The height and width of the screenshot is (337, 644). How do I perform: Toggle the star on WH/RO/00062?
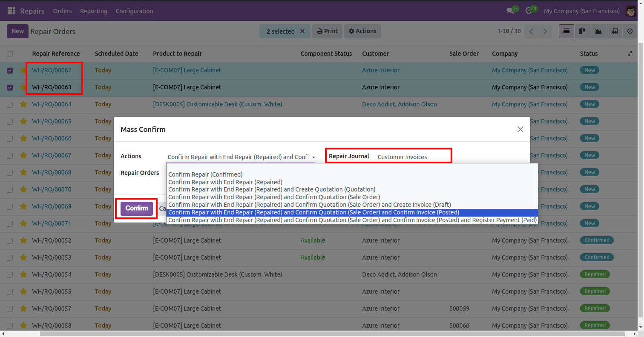(23, 70)
